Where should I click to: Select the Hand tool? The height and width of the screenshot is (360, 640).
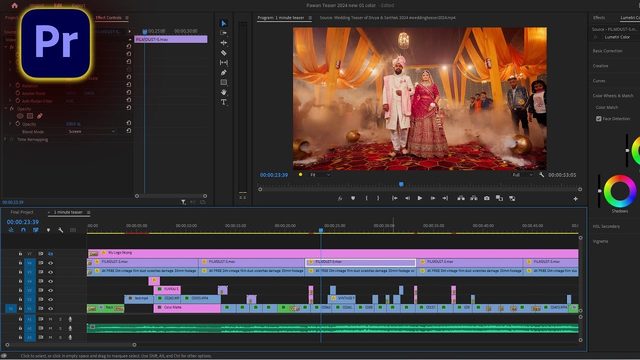click(224, 92)
